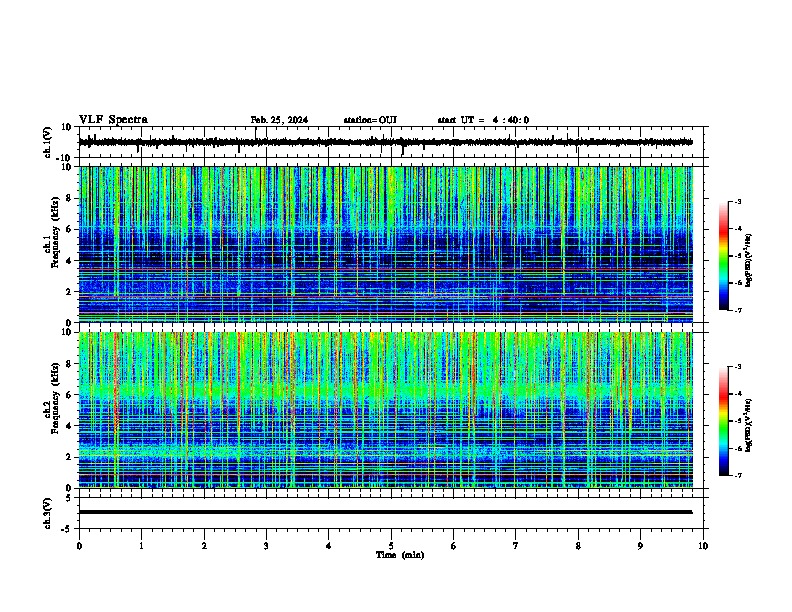Click the ch.2 frequency axis "4" tick label
Screen dimensions: 792x612
click(x=70, y=426)
